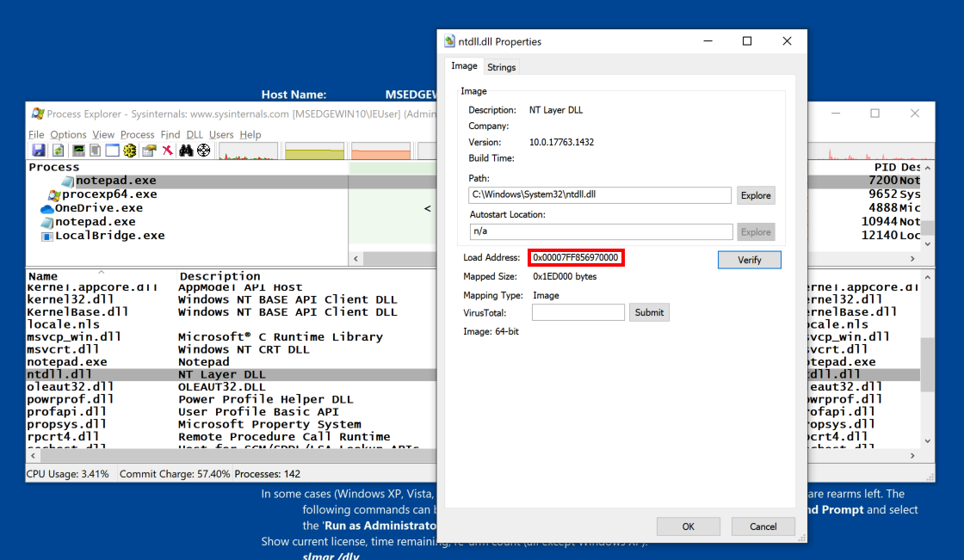Click the binoculars Find Handle or DLL icon
This screenshot has height=560, width=964.
pos(186,150)
